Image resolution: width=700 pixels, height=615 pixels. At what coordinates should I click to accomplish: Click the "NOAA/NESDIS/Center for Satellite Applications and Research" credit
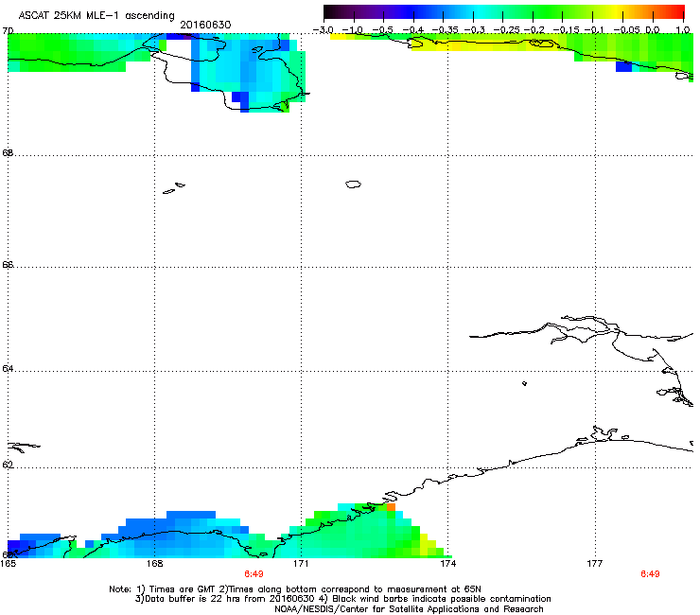click(x=409, y=609)
